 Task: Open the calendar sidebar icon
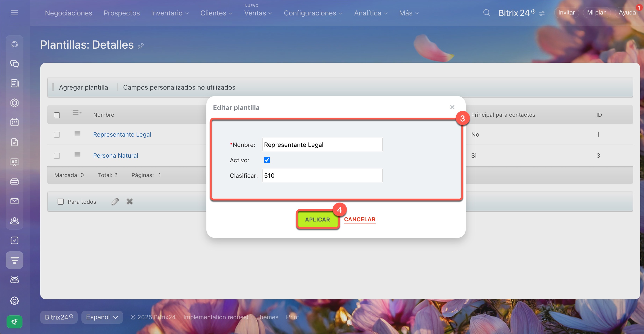(15, 122)
